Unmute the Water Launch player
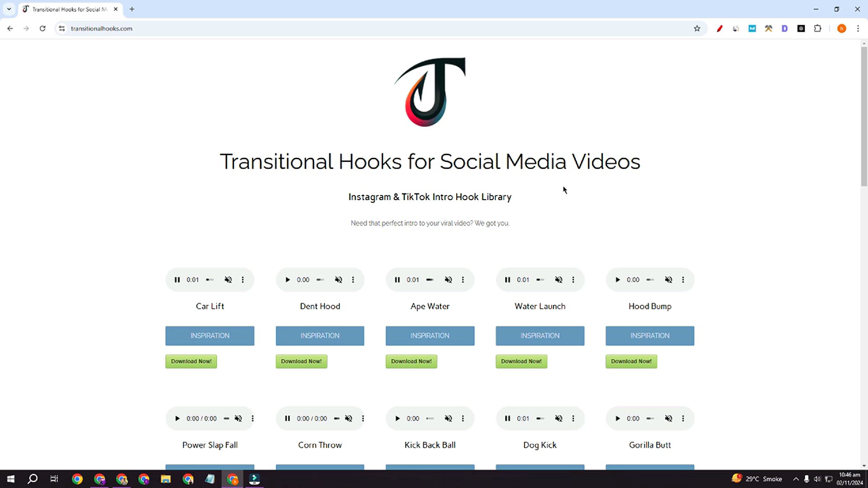The width and height of the screenshot is (868, 488). tap(559, 280)
